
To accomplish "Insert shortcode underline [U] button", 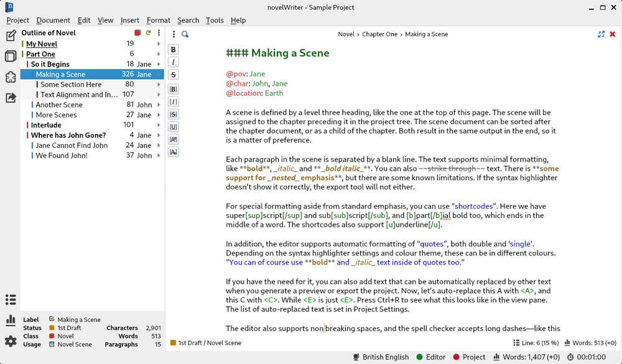I will pyautogui.click(x=174, y=127).
